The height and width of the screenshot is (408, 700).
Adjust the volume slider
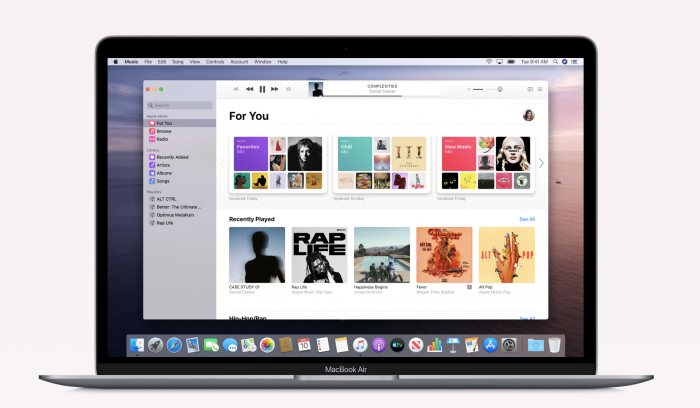(483, 89)
